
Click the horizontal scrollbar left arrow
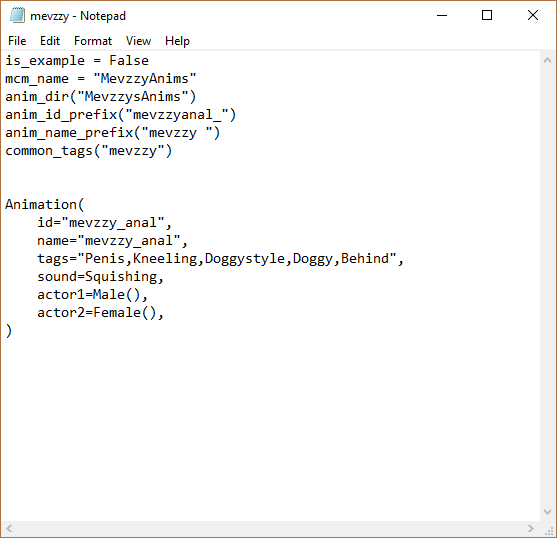point(9,528)
